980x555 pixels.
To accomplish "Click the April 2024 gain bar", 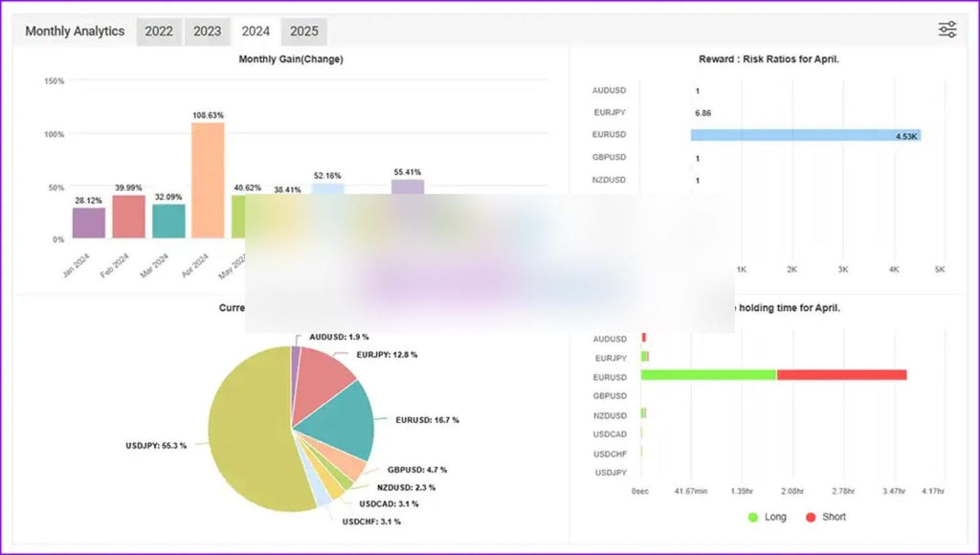I will [x=208, y=180].
